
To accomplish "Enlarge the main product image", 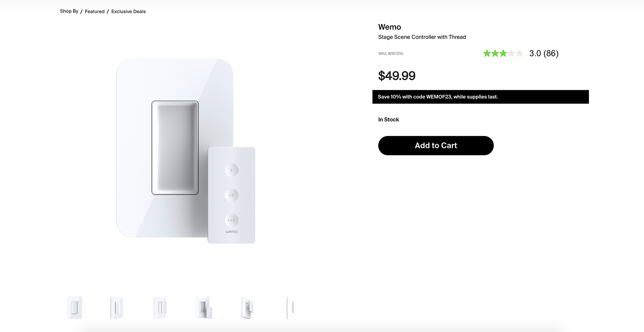I will click(186, 151).
